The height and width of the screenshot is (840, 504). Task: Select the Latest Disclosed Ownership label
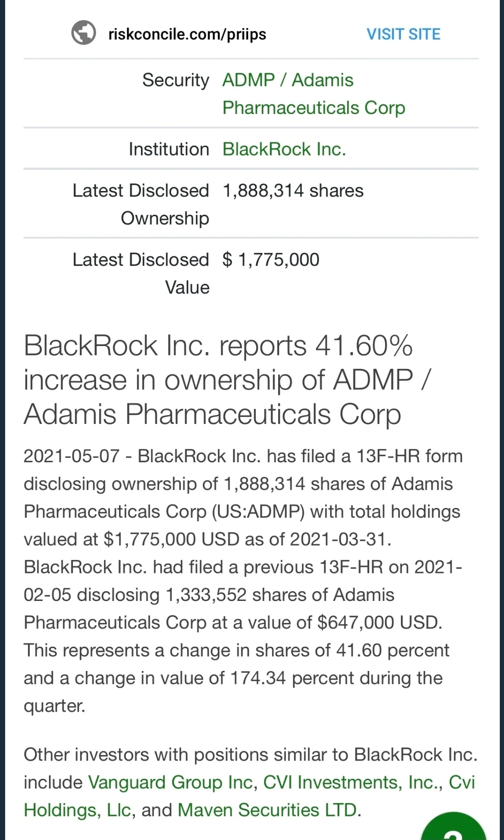coord(140,205)
